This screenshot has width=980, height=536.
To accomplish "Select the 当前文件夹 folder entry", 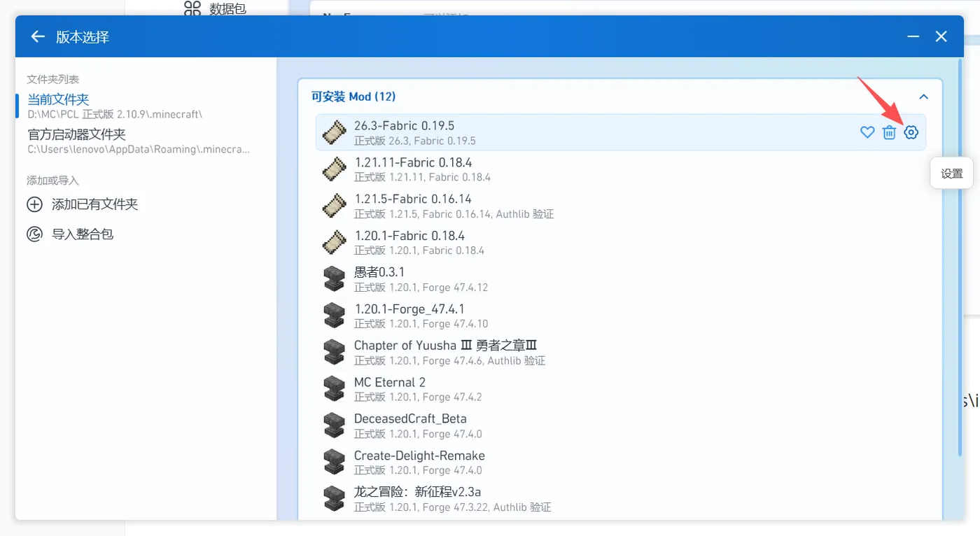I will point(146,106).
